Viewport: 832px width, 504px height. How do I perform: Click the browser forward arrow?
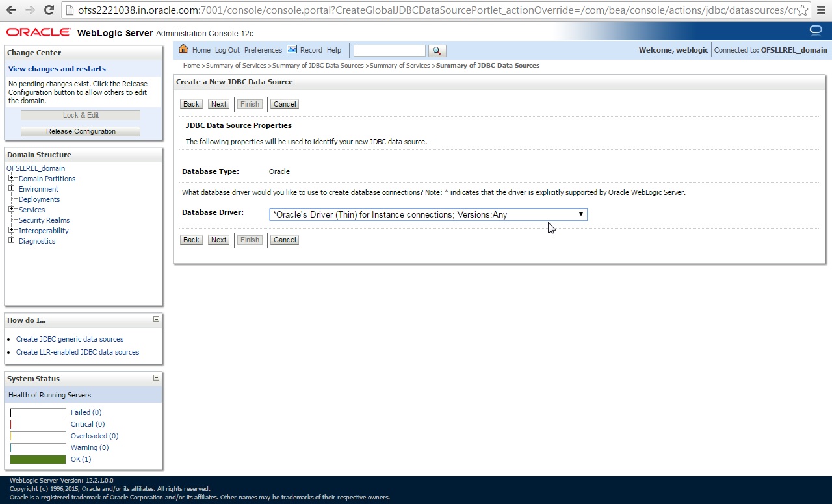(30, 10)
